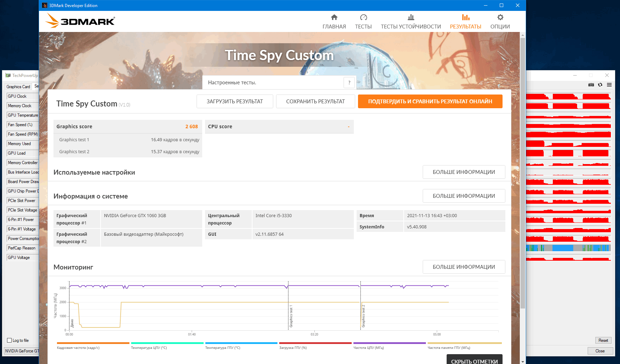The height and width of the screenshot is (364, 620).
Task: Click БОЛЬШЕ ИНФОРМАЦИИ for Используемые настройки
Action: (x=464, y=172)
